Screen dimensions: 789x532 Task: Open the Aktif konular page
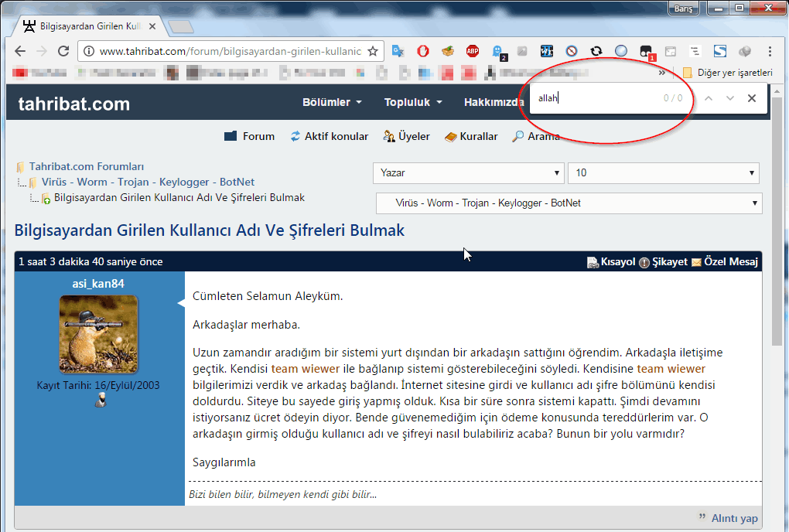[330, 137]
